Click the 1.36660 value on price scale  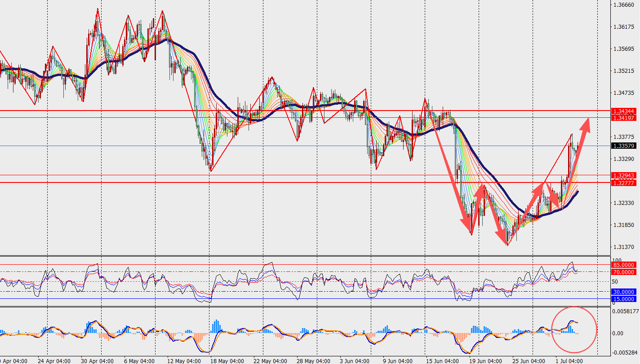click(x=623, y=5)
